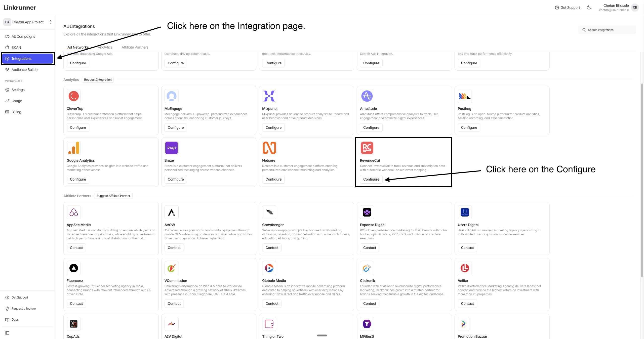Image resolution: width=644 pixels, height=339 pixels.
Task: Collapse the sidebar with the panel toggle
Action: point(7,333)
